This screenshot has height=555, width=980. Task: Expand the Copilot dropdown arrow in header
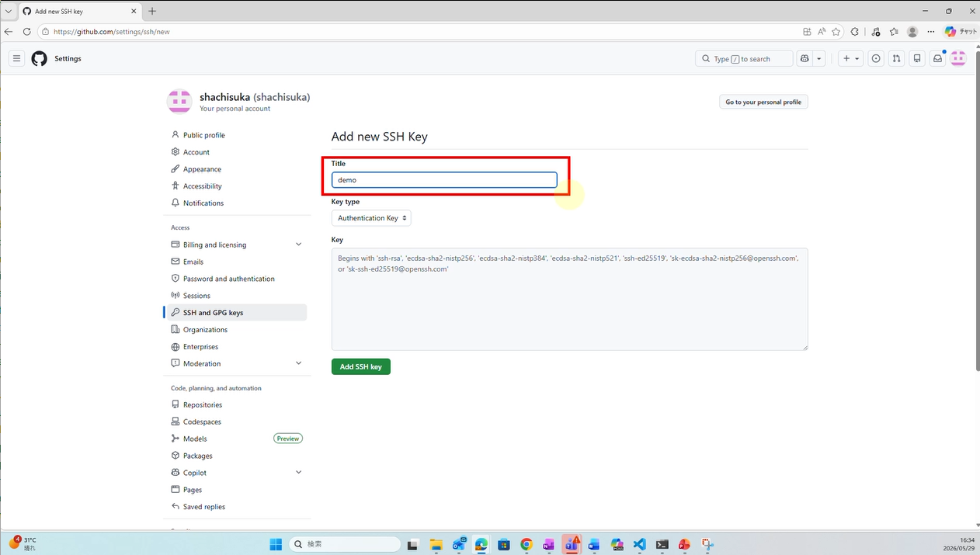point(818,58)
